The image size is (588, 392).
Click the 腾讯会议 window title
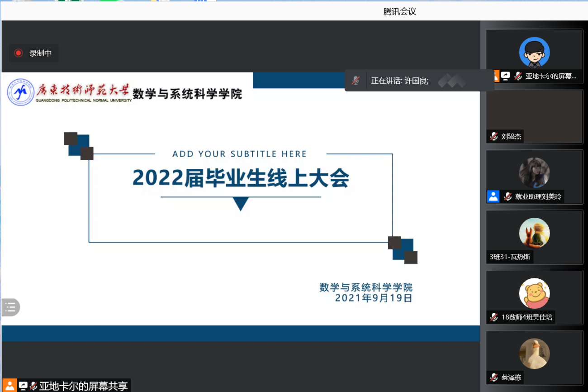pos(399,12)
